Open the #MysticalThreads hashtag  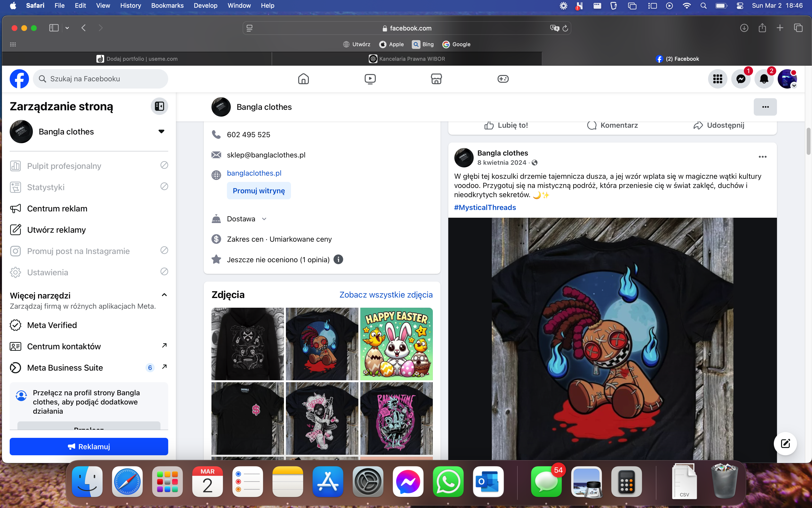(x=485, y=208)
